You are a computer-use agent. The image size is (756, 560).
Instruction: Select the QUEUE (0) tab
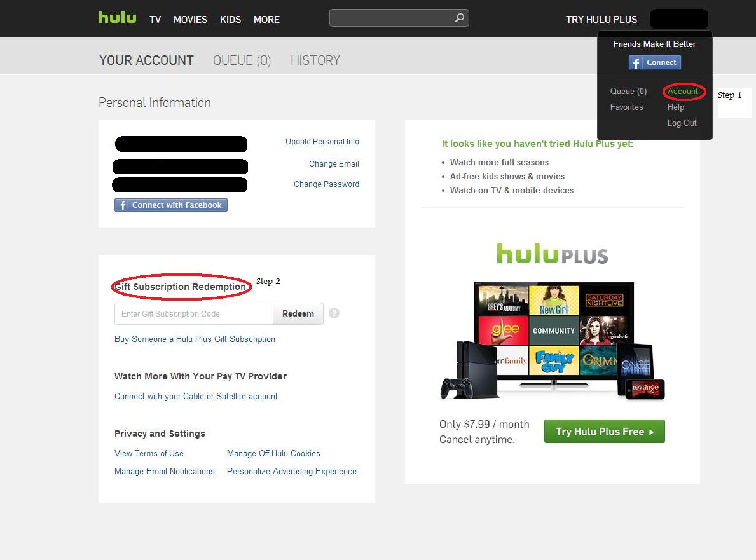click(242, 60)
